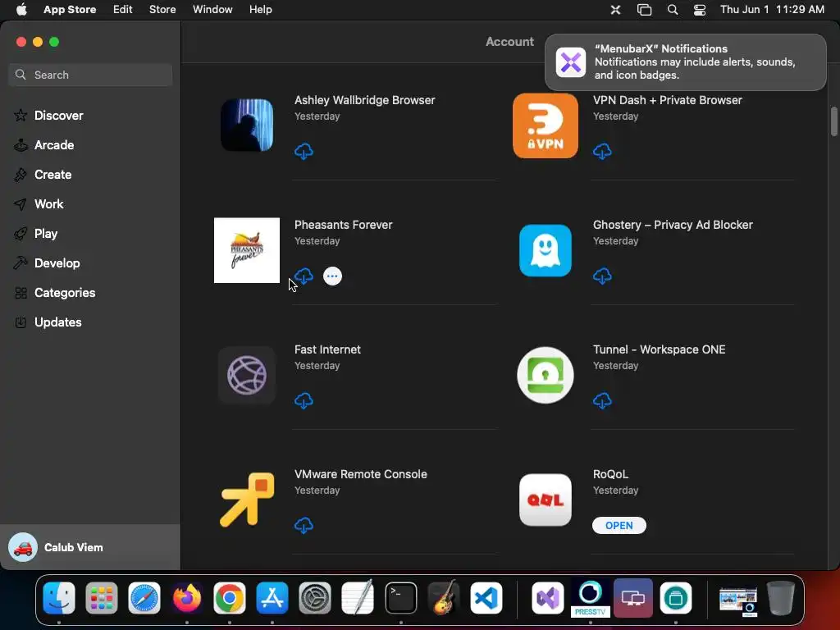This screenshot has width=840, height=630.
Task: Click the VPN Dash orange app icon
Action: point(546,126)
